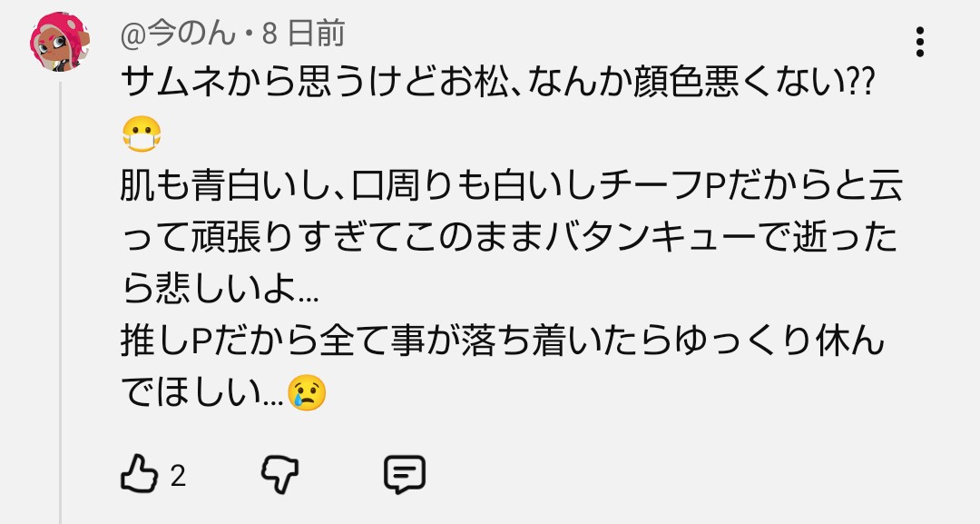Click the text line ら悲しいよ...

point(220,290)
